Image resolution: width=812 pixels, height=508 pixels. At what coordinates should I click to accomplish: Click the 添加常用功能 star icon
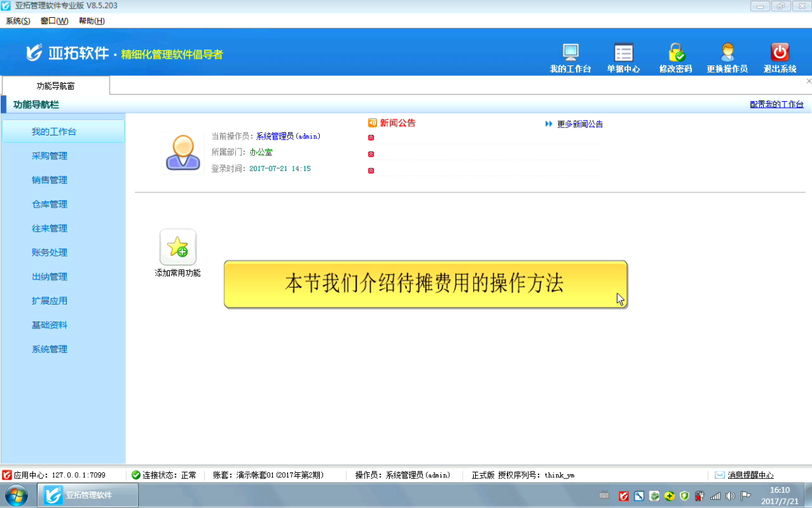(x=178, y=248)
